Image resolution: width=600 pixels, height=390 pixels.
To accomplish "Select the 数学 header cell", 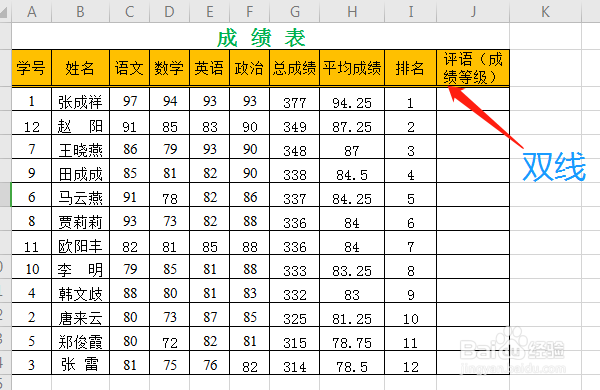I will click(170, 68).
